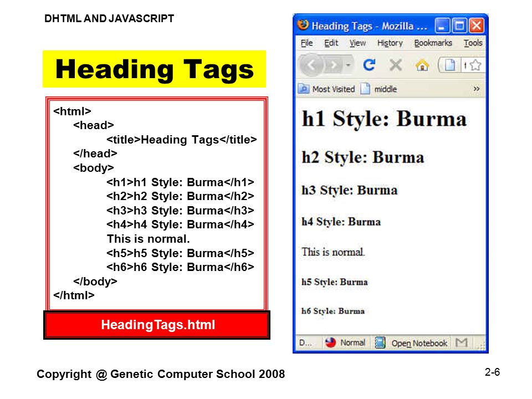Click the D... status text in status bar

[305, 343]
